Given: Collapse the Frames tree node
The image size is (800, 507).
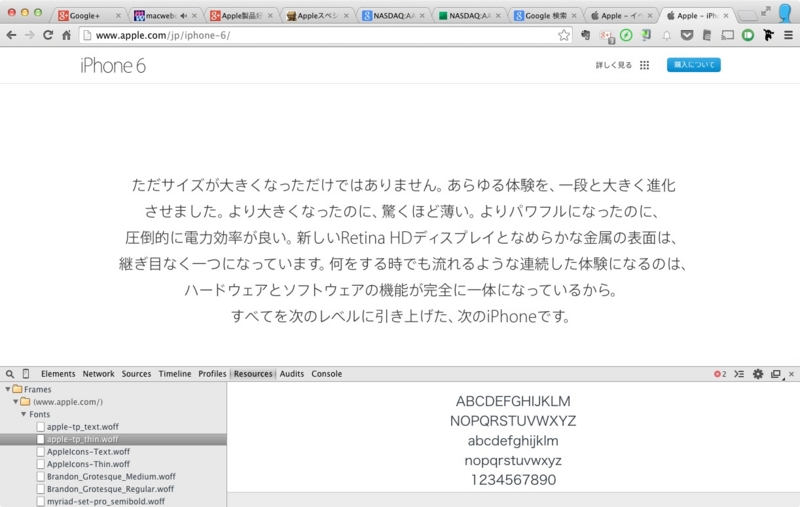Looking at the screenshot, I should tap(8, 389).
